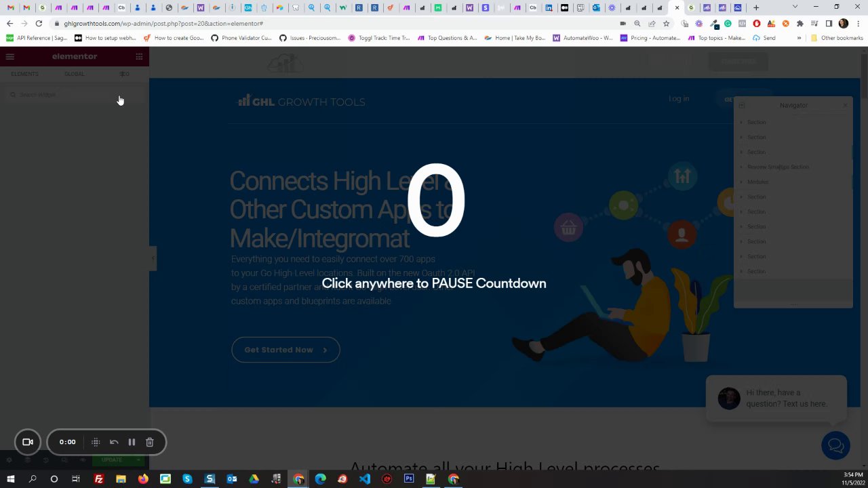Open the 'AutomateWoo - W...' bookmark
The width and height of the screenshot is (868, 488).
coord(583,38)
